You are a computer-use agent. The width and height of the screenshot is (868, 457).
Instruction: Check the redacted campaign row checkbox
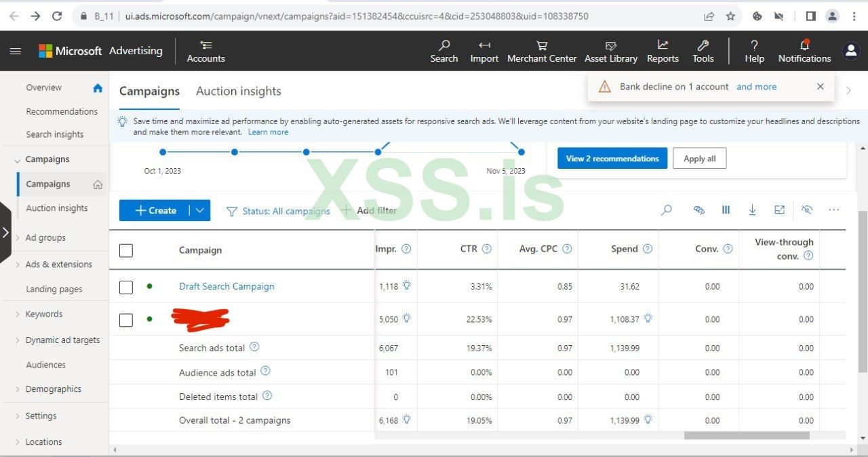[x=126, y=319]
